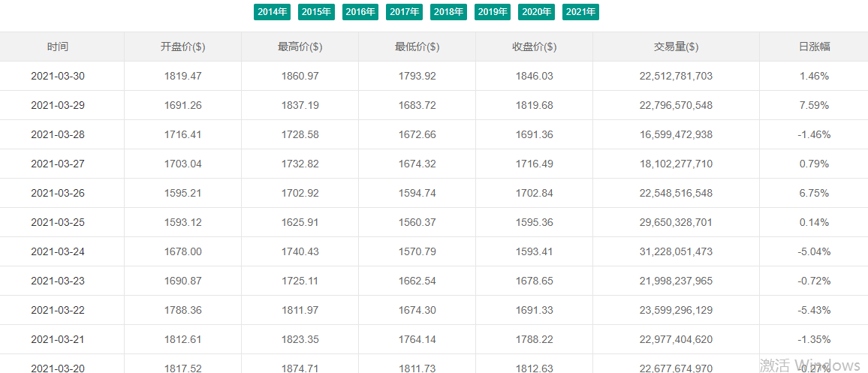Click the date cell 2021-03-24
Image resolution: width=868 pixels, height=373 pixels.
pos(58,252)
